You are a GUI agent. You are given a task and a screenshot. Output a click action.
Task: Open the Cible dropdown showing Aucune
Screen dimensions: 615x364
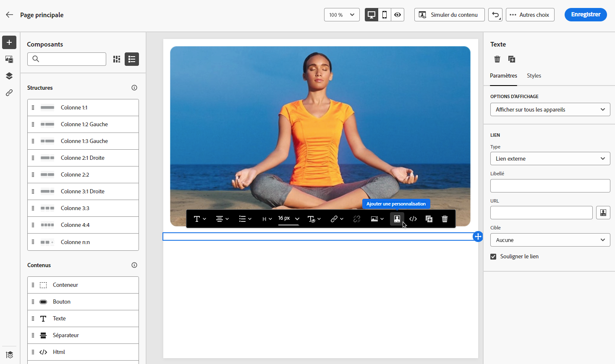point(550,240)
